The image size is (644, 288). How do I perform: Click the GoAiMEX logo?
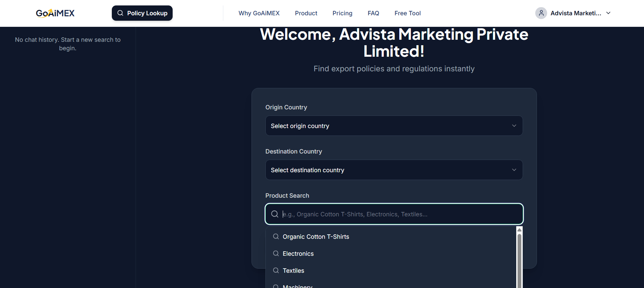coord(55,13)
